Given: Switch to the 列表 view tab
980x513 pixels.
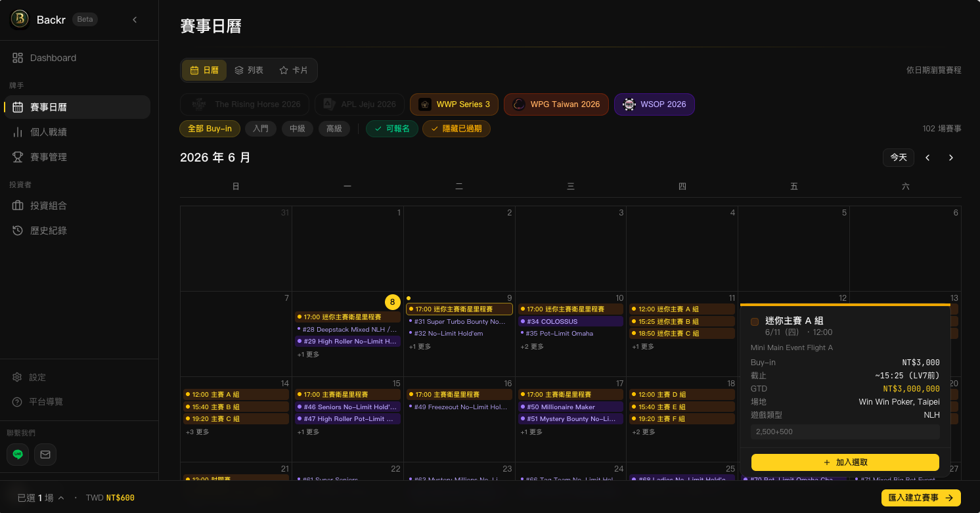Looking at the screenshot, I should 249,70.
